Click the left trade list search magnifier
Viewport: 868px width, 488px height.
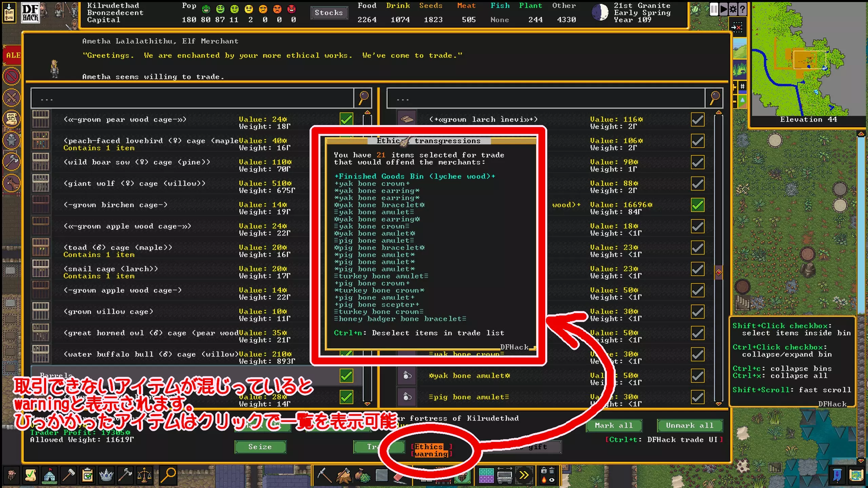(x=363, y=98)
